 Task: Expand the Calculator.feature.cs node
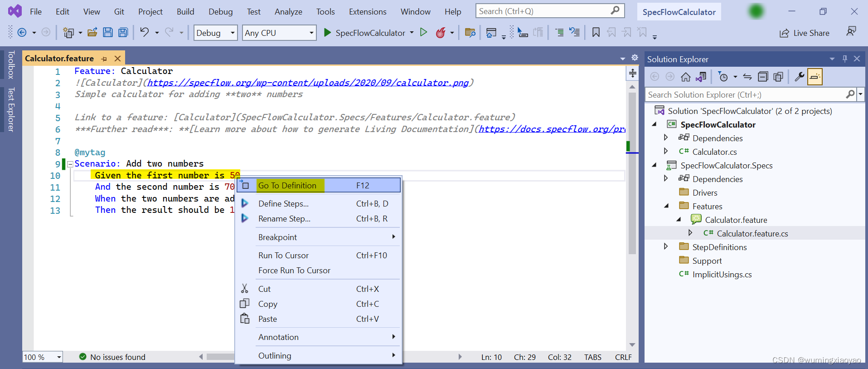tap(690, 233)
